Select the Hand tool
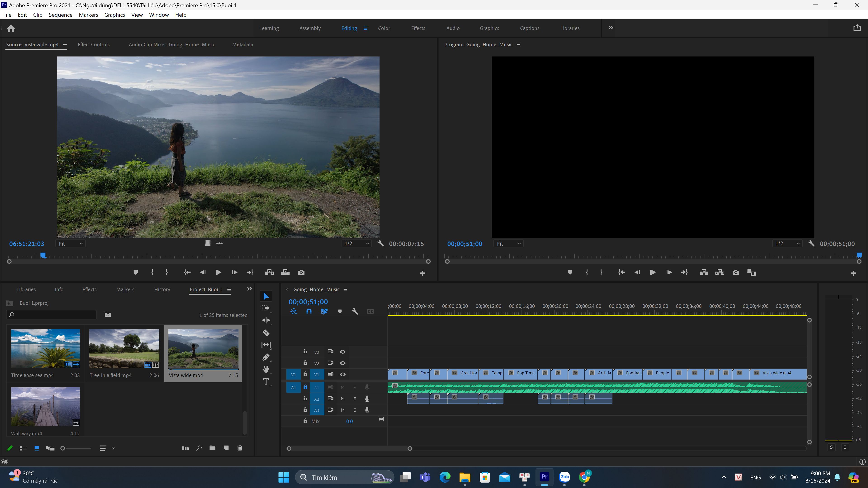The height and width of the screenshot is (488, 868). coord(266,369)
